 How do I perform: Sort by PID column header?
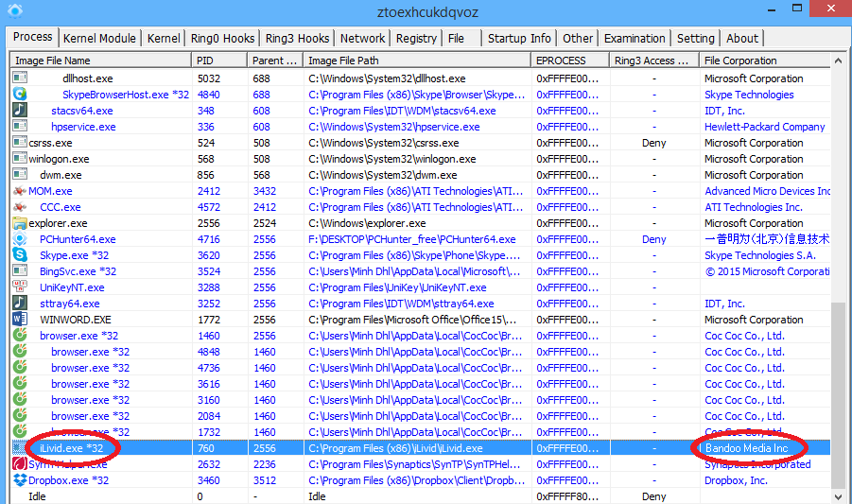coord(219,61)
